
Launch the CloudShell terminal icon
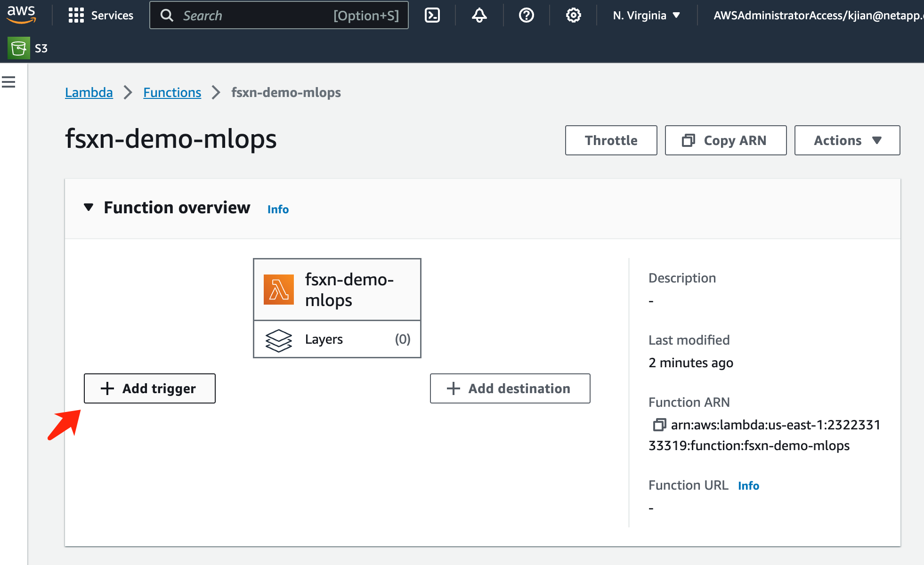click(432, 16)
